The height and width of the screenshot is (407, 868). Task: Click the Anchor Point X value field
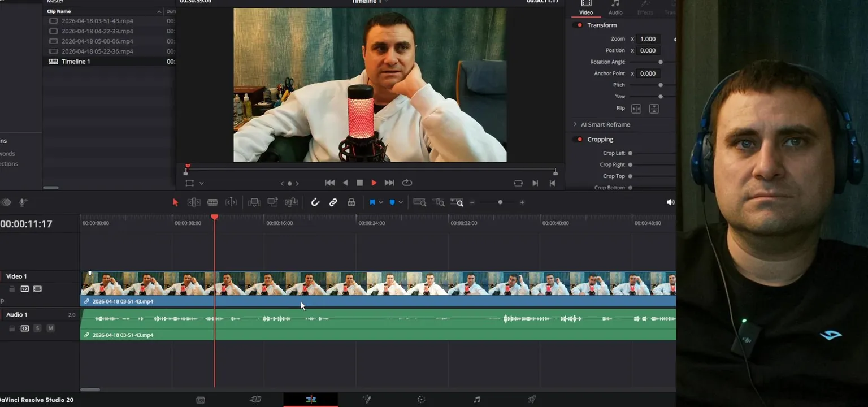pos(648,73)
